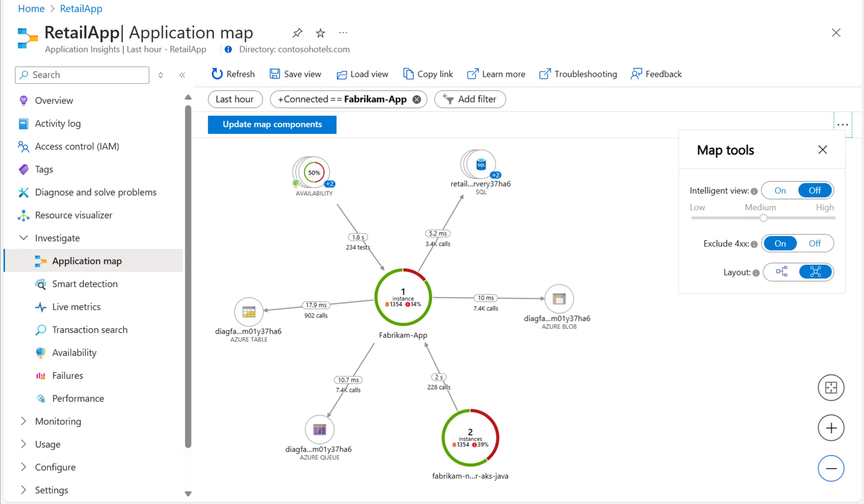
Task: Expand the Usage section
Action: (24, 444)
